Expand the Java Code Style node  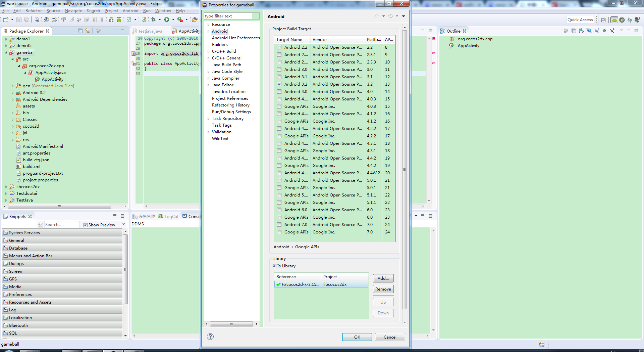[208, 72]
